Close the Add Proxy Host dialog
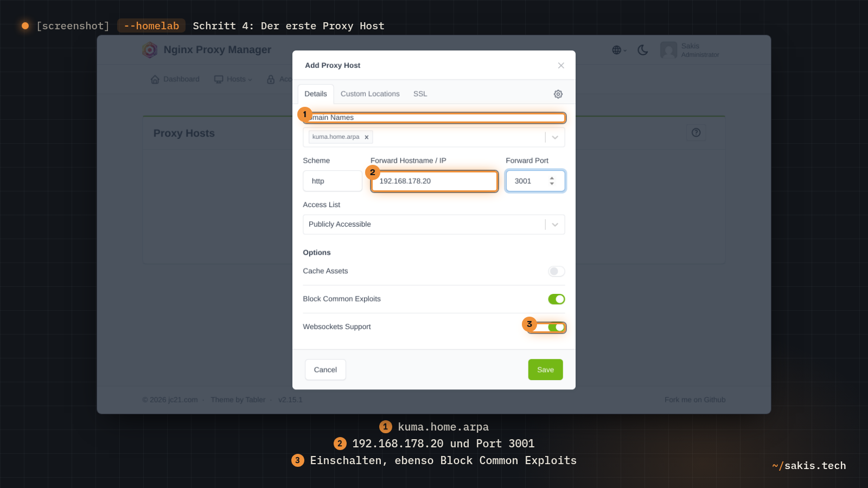Viewport: 868px width, 488px height. click(561, 66)
